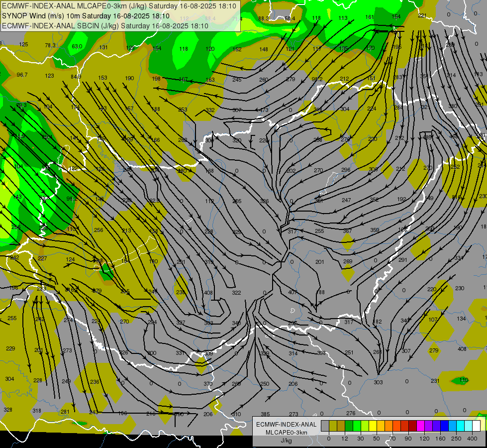Click the map value 407
Image resolution: width=487 pixels, height=448 pixels.
point(292,292)
